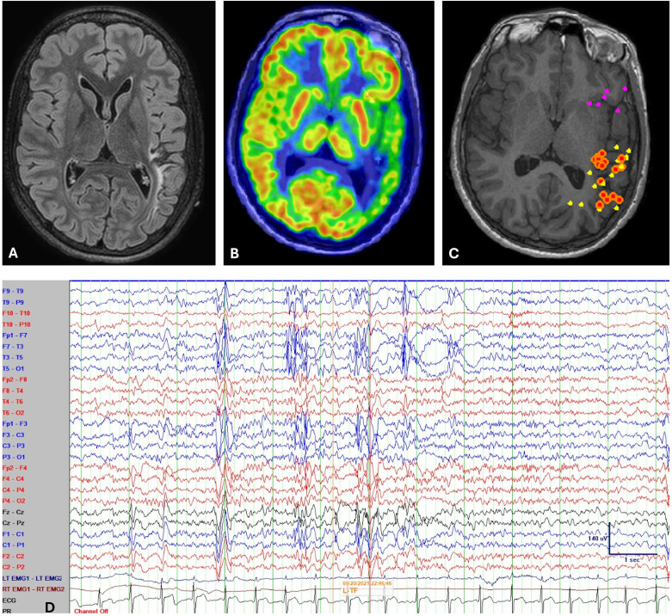Viewport: 672px width, 616px height.
Task: Click the upper orange dipole cluster in panel C
Action: (600, 160)
